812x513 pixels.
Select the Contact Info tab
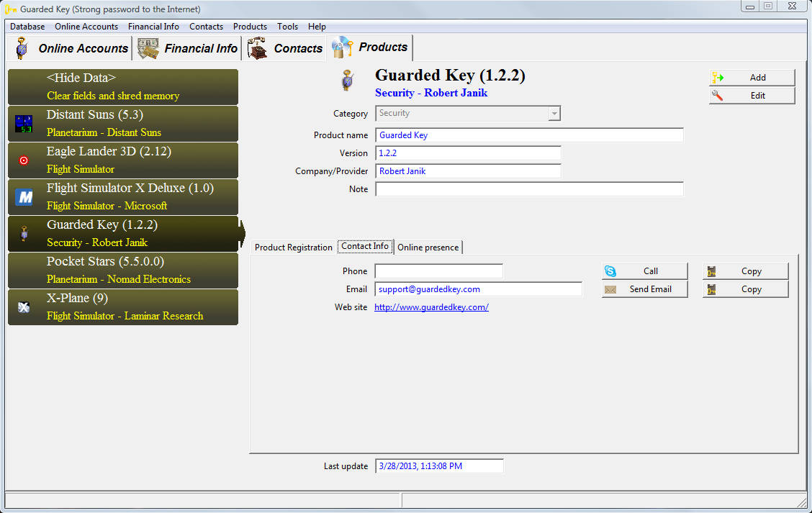click(x=365, y=246)
